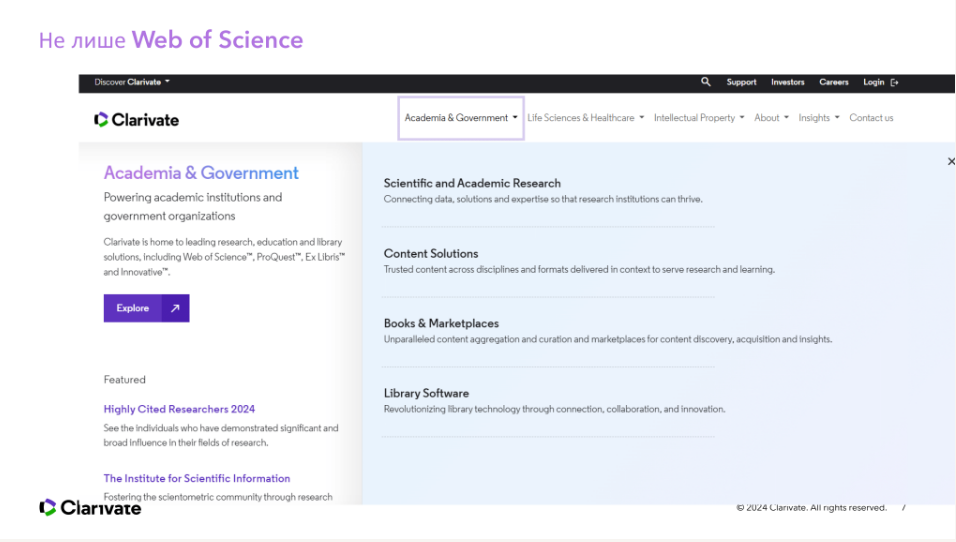Image resolution: width=956 pixels, height=542 pixels.
Task: Visit the Investors page
Action: (787, 82)
